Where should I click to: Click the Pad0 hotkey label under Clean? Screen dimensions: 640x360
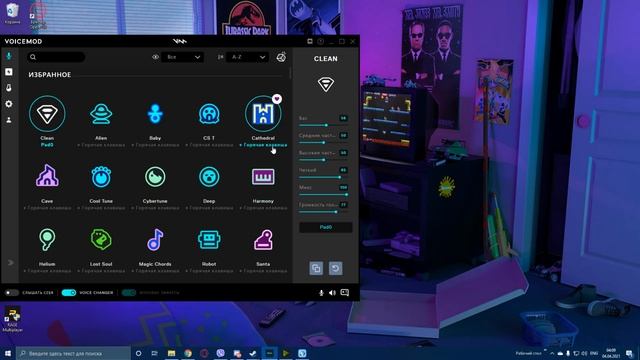[47, 145]
